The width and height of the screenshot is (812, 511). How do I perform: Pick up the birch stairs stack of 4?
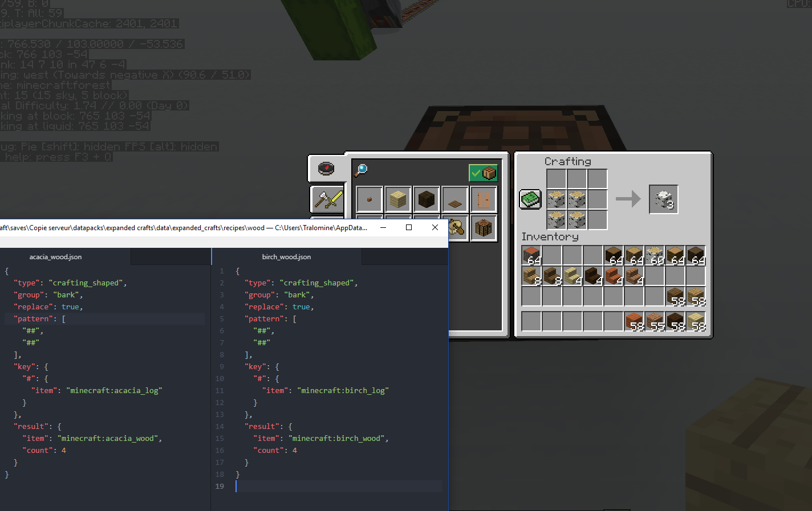click(x=573, y=276)
